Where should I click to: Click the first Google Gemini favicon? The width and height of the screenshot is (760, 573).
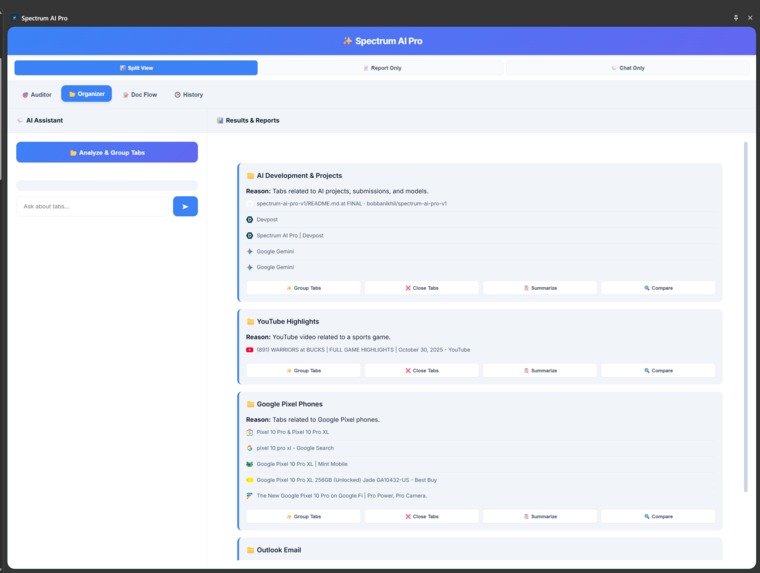[250, 252]
